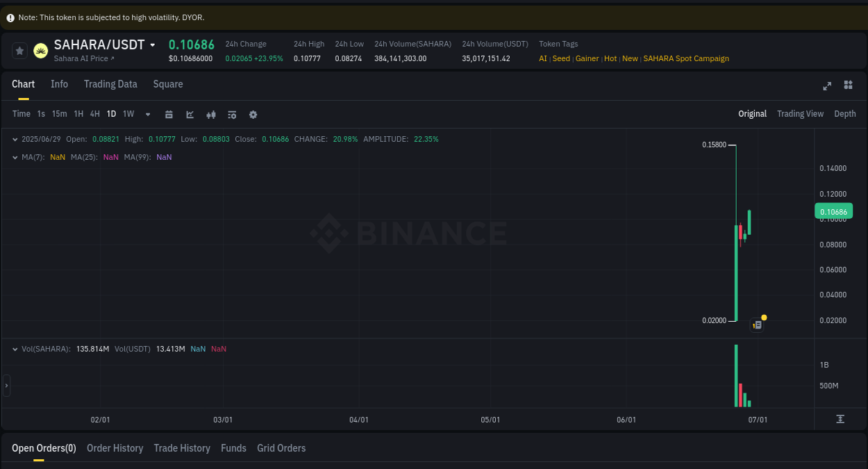Viewport: 868px width, 469px height.
Task: Select the chart style line icon
Action: pyautogui.click(x=190, y=114)
